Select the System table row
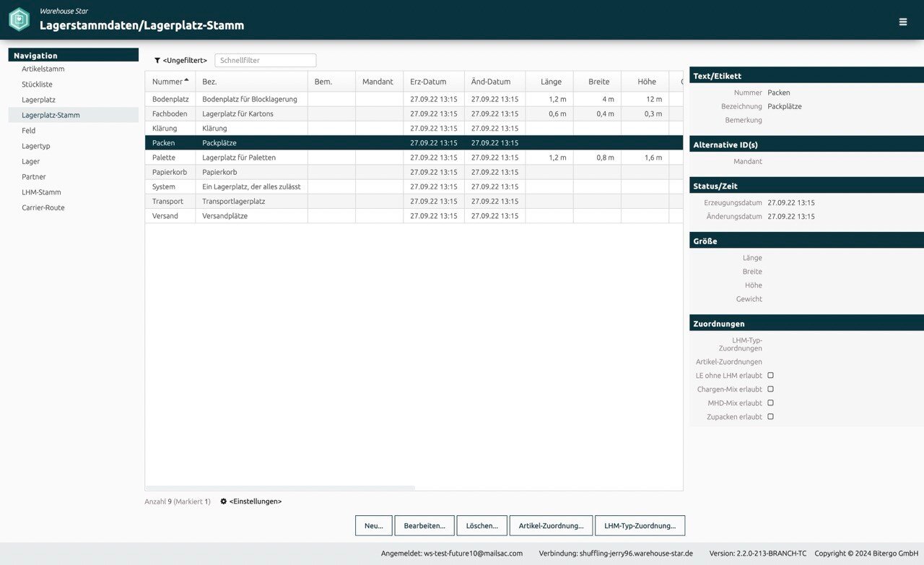The height and width of the screenshot is (565, 924). pos(414,186)
